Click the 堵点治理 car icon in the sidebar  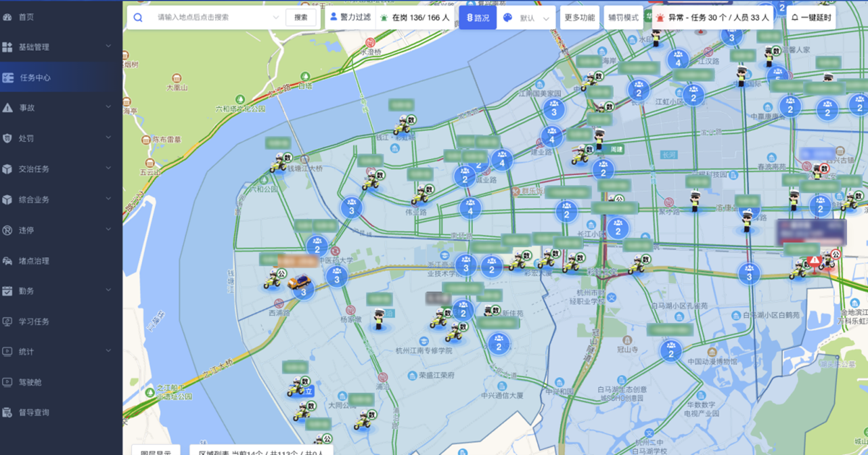coord(7,261)
